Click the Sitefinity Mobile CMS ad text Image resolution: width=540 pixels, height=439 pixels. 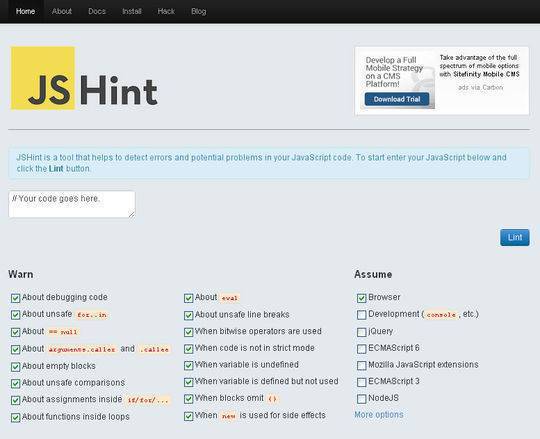(486, 74)
